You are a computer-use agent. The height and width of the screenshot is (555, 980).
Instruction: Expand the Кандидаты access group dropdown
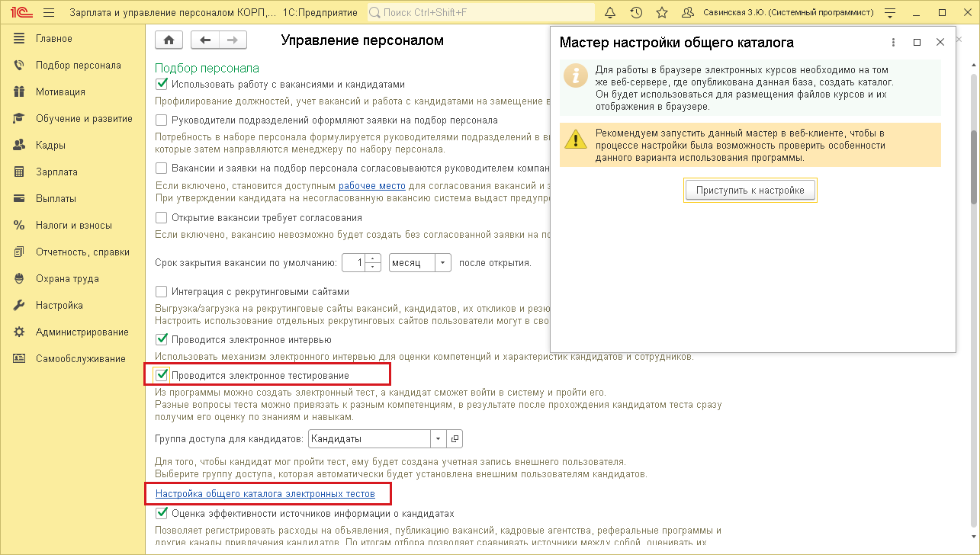coord(438,439)
